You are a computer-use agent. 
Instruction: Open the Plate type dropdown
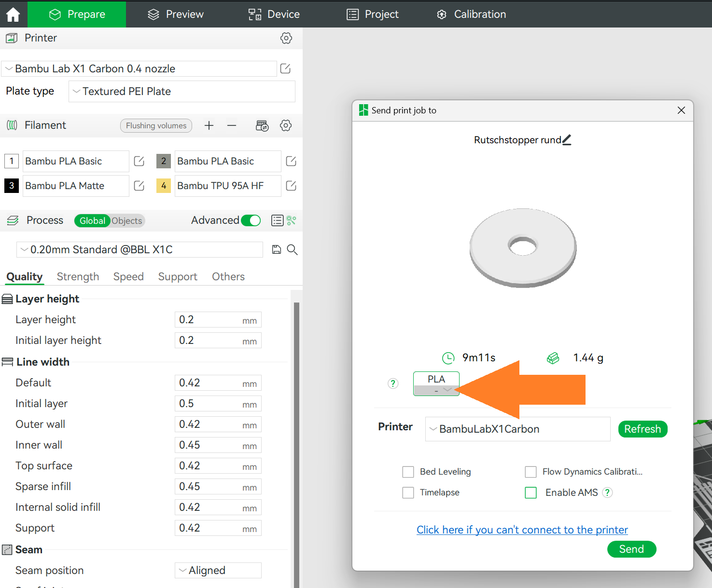tap(182, 91)
